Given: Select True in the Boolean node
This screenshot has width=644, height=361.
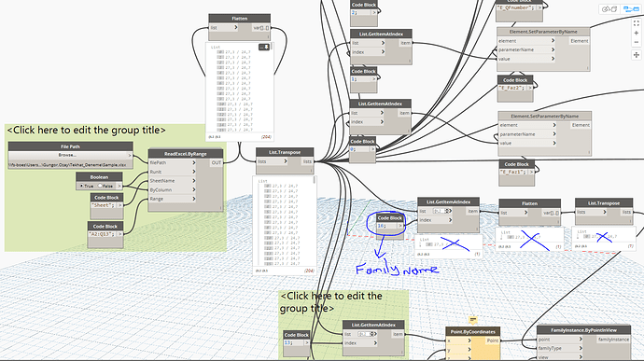Looking at the screenshot, I should (x=86, y=186).
